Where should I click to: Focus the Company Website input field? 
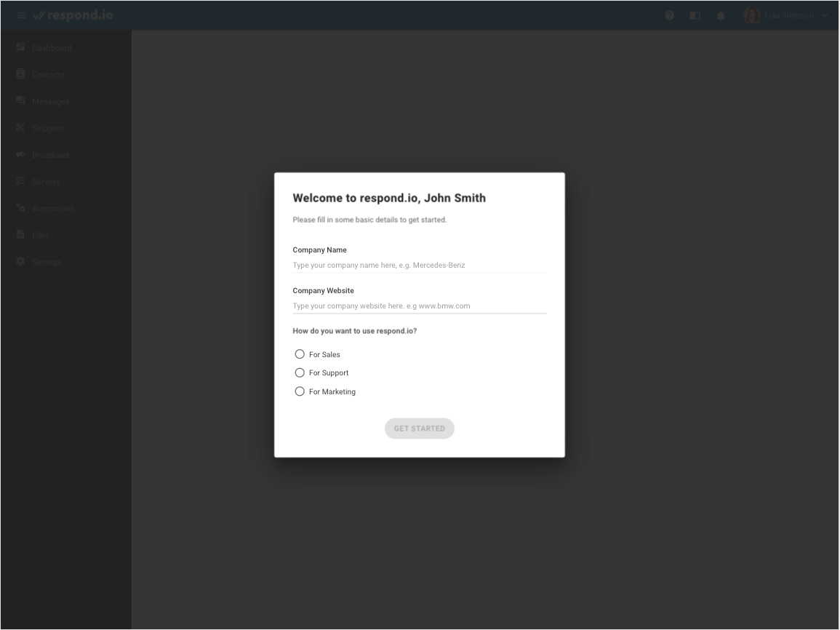[x=420, y=306]
